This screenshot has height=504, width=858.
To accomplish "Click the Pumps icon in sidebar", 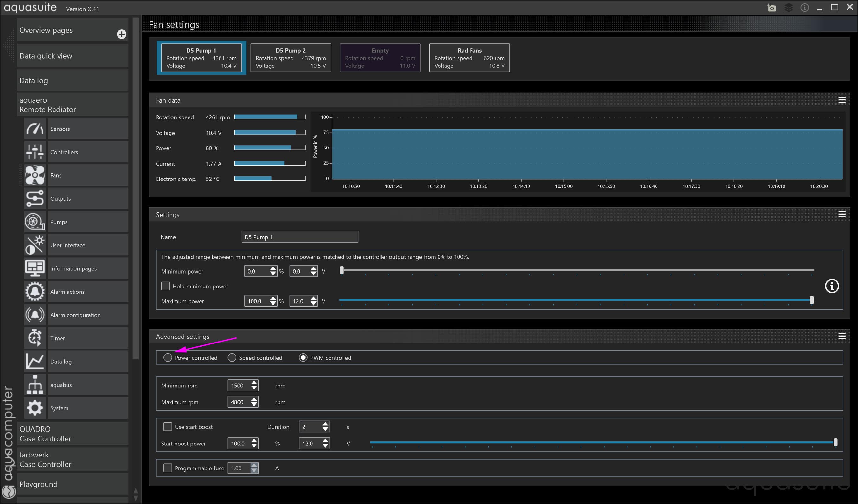I will click(35, 222).
